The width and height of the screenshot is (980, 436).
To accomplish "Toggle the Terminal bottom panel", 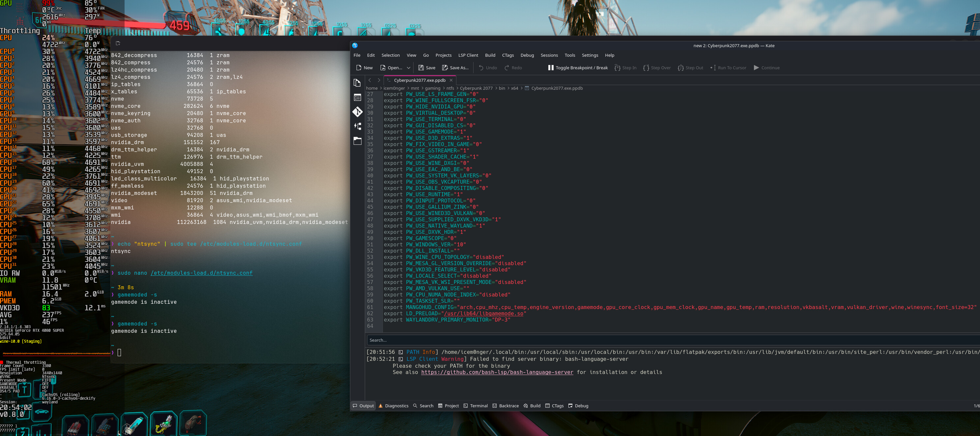I will (x=475, y=406).
